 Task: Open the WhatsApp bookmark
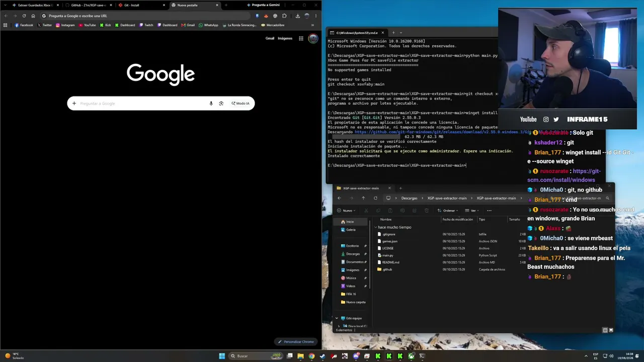pyautogui.click(x=208, y=25)
